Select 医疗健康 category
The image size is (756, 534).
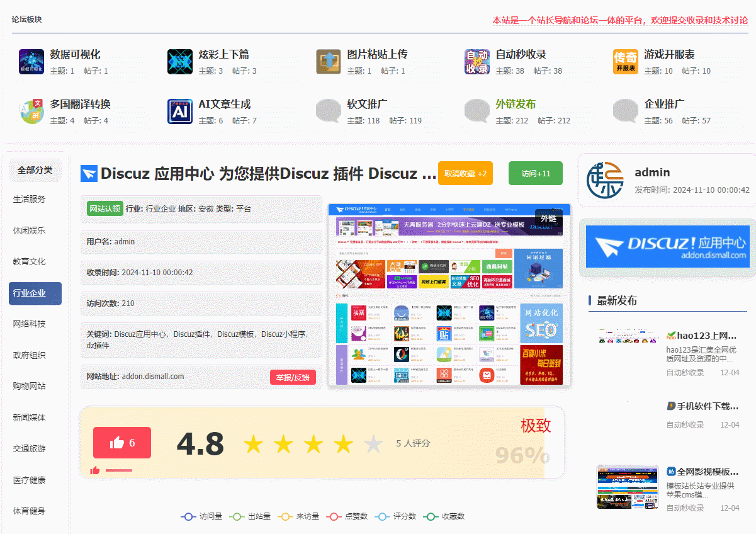pos(30,480)
